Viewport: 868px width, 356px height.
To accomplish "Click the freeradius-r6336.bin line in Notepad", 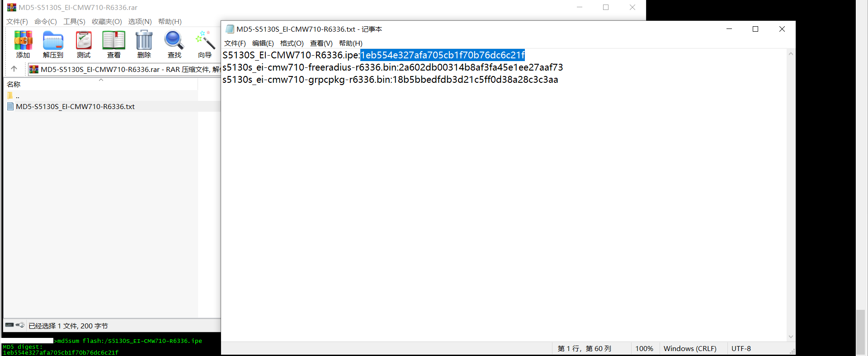I will pyautogui.click(x=392, y=67).
